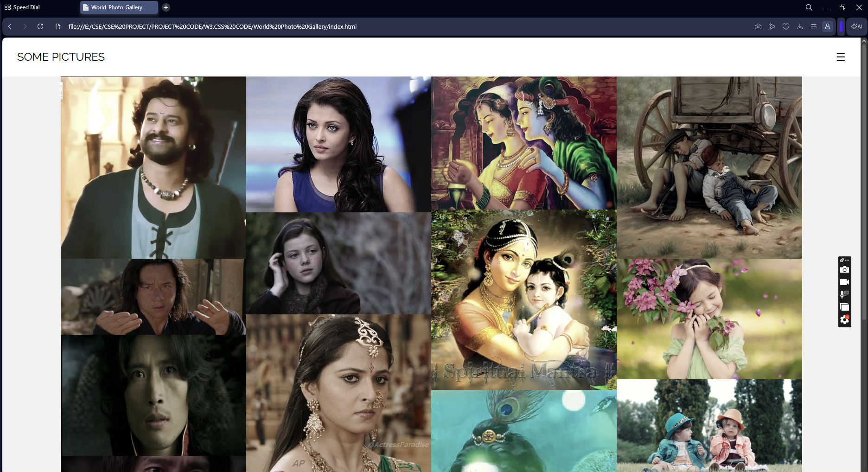Open dark close-up of long-haired man's face
Image resolution: width=868 pixels, height=472 pixels.
153,395
